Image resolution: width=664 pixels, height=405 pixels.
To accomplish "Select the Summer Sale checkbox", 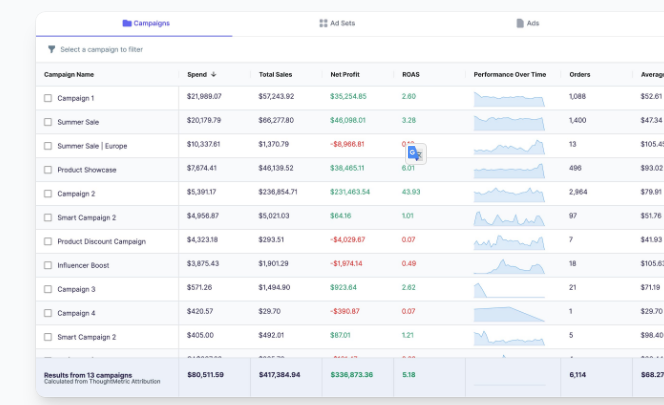I will 48,122.
